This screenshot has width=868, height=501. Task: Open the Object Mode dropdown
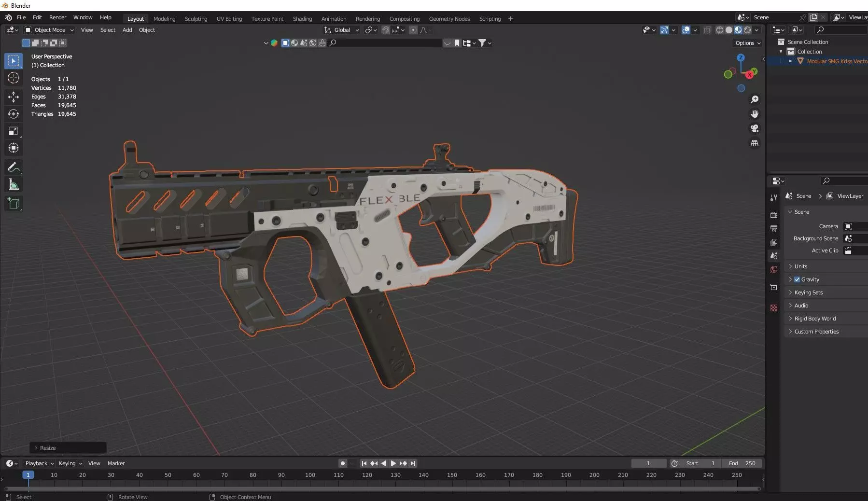49,30
